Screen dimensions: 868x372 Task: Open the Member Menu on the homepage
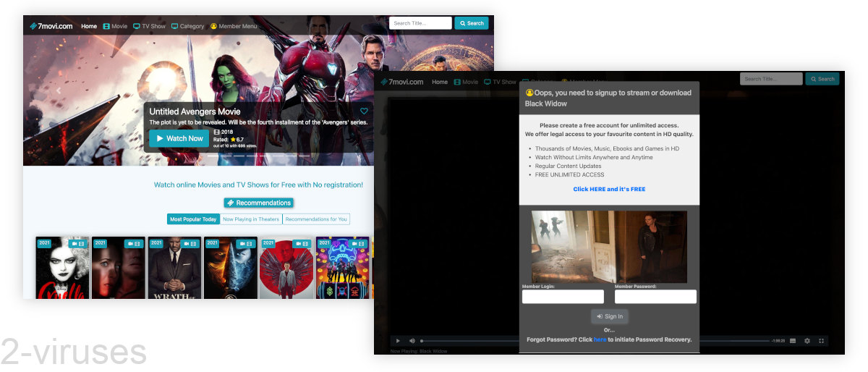[234, 26]
